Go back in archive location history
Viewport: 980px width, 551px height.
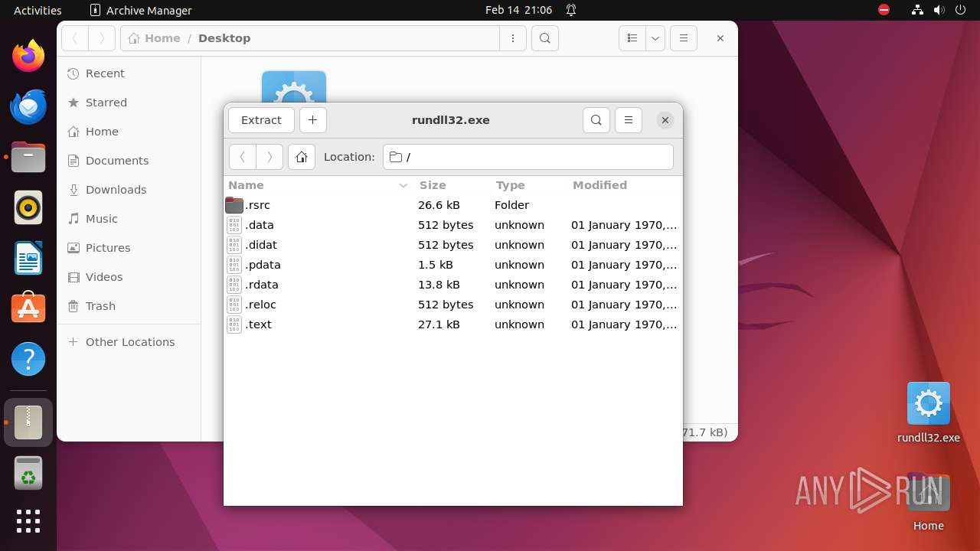(x=243, y=157)
